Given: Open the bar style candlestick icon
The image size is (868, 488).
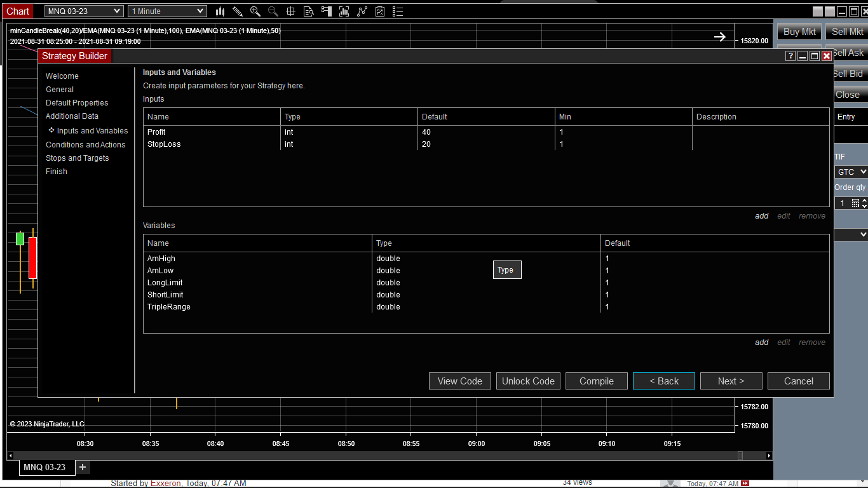Looking at the screenshot, I should [220, 11].
